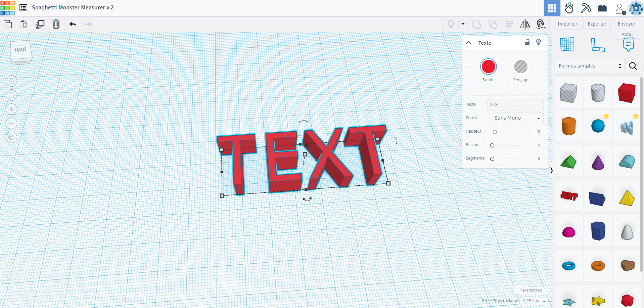Open the Bricks mode icon

(x=602, y=8)
